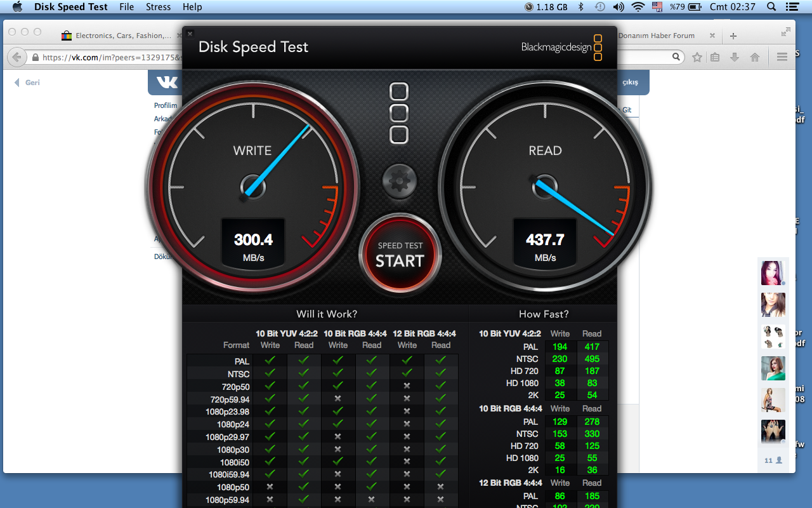Open green-background contact avatar in chat sidebar
This screenshot has height=508, width=812.
pos(773,368)
